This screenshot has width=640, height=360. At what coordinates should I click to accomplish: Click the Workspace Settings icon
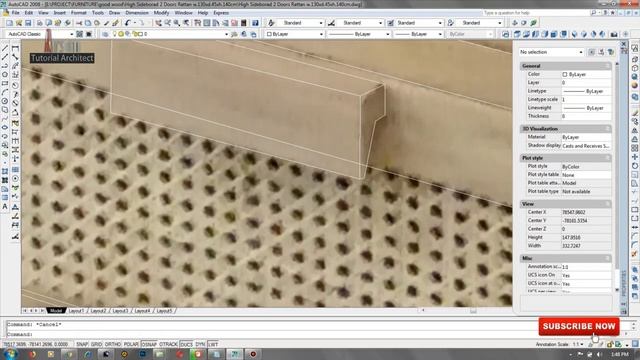pyautogui.click(x=80, y=34)
